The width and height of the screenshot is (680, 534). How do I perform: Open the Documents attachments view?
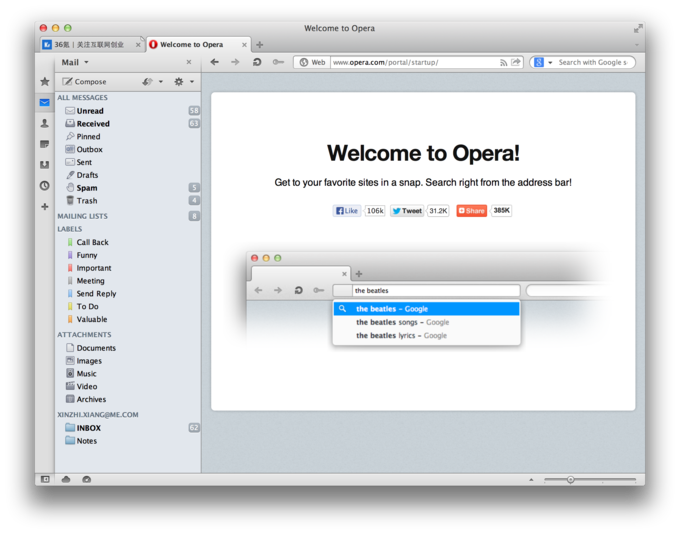tap(128, 348)
